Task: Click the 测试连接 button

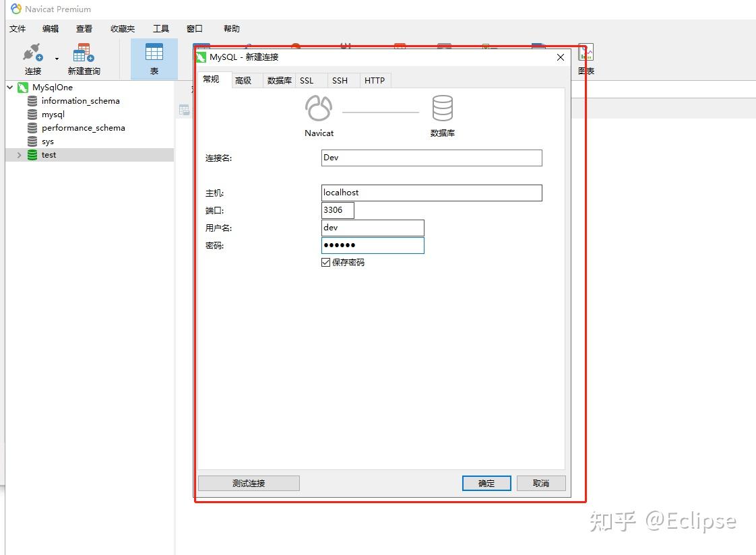Action: [x=249, y=483]
